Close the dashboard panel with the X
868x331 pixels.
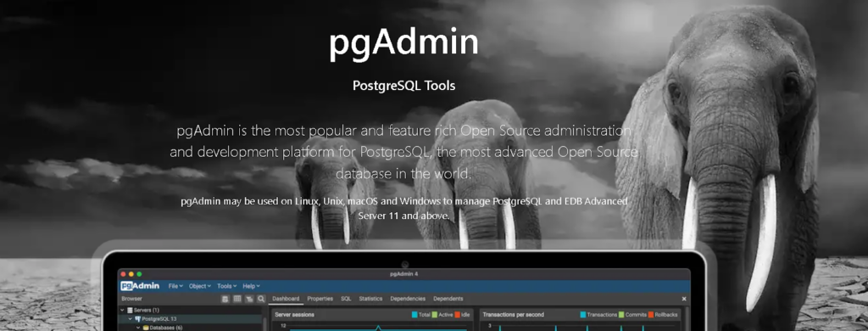point(684,299)
